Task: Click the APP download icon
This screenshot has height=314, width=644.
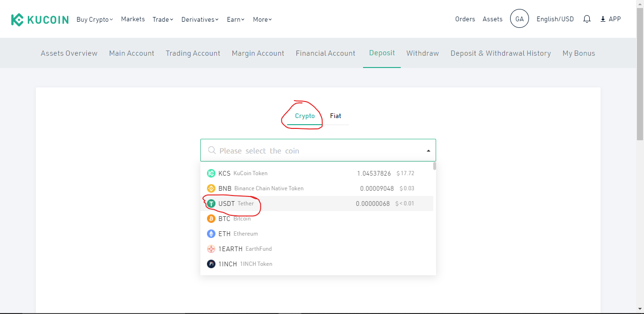Action: tap(603, 19)
